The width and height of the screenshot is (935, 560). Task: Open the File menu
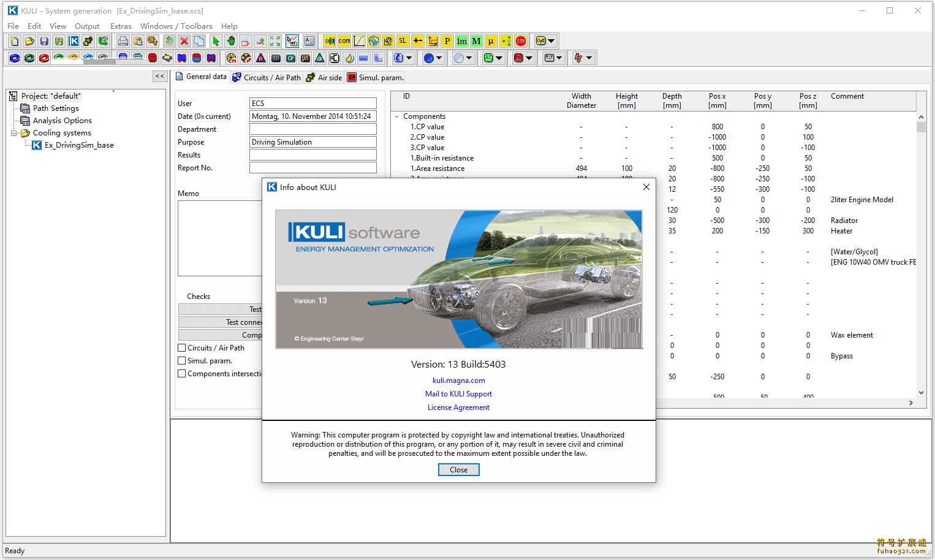pos(13,26)
